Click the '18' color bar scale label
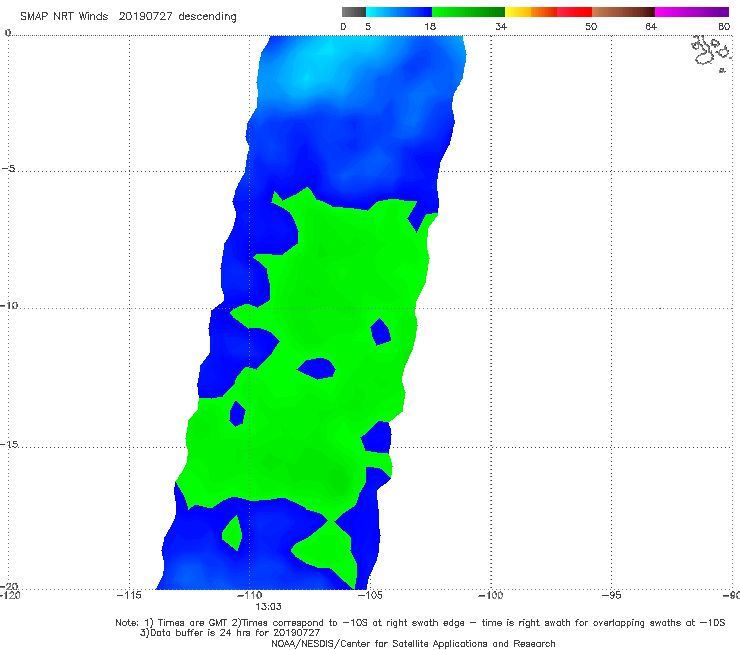Screen dimensions: 740x650 430,27
